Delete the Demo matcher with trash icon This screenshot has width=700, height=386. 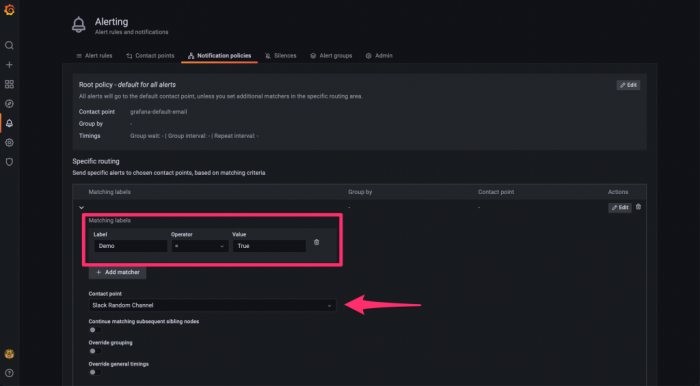(317, 242)
